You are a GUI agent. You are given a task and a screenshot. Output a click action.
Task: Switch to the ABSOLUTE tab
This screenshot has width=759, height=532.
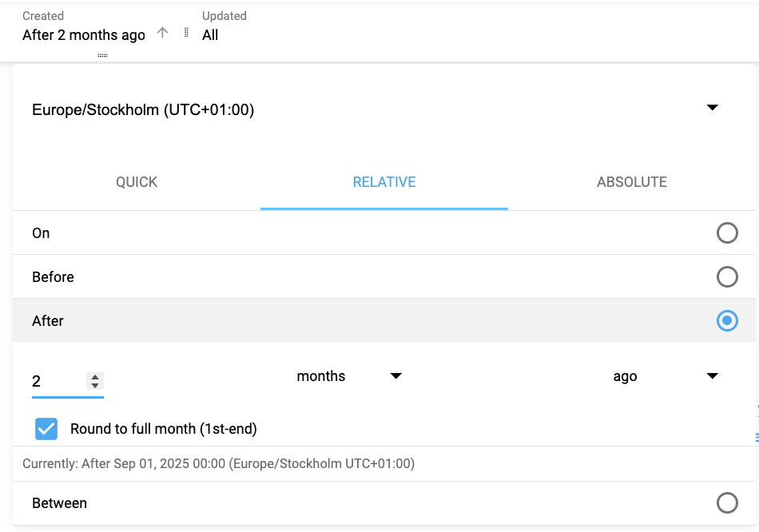[631, 182]
